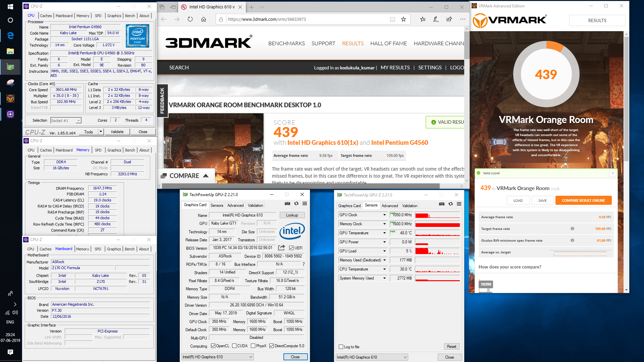Click the browser back arrow

point(164,19)
